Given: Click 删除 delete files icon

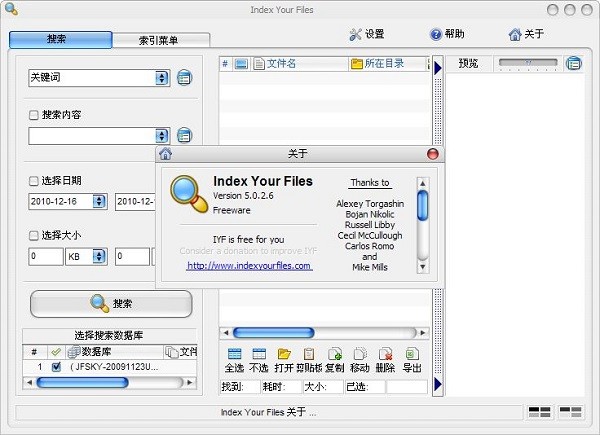Looking at the screenshot, I should 385,354.
